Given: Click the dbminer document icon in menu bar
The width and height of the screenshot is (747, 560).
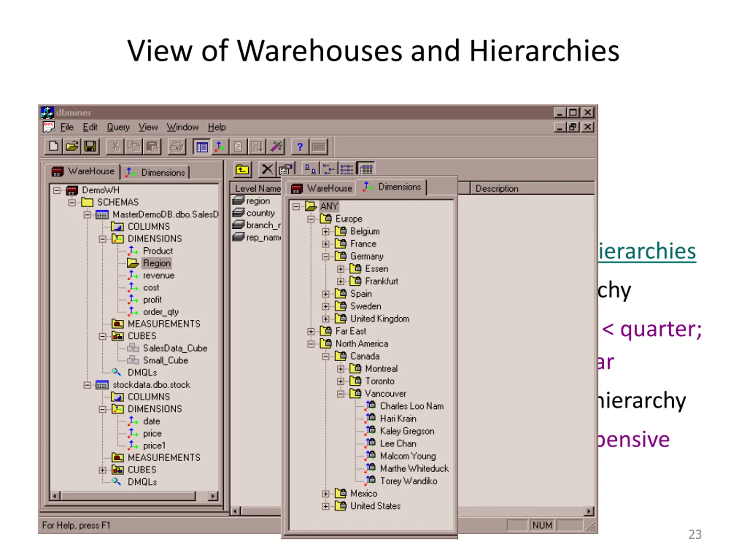Looking at the screenshot, I should 49,127.
